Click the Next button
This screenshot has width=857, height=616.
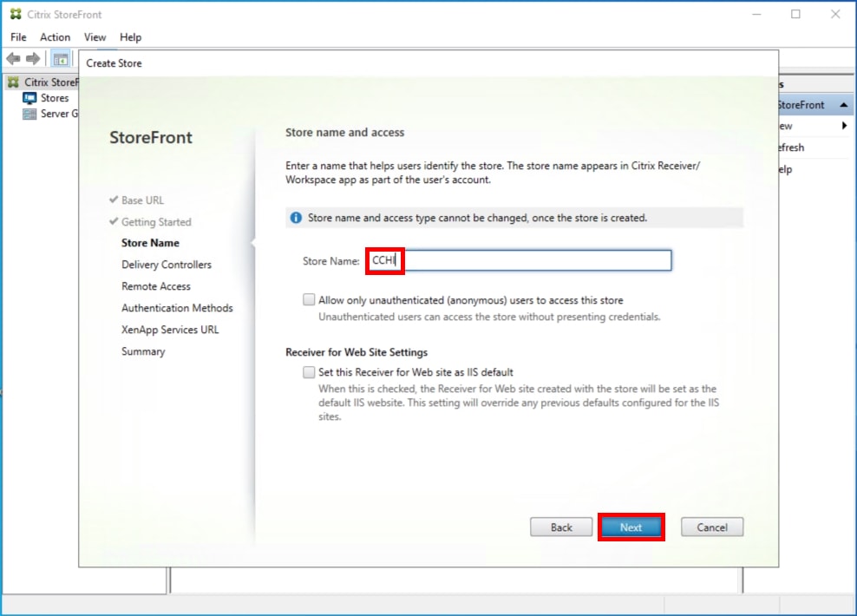click(x=631, y=528)
